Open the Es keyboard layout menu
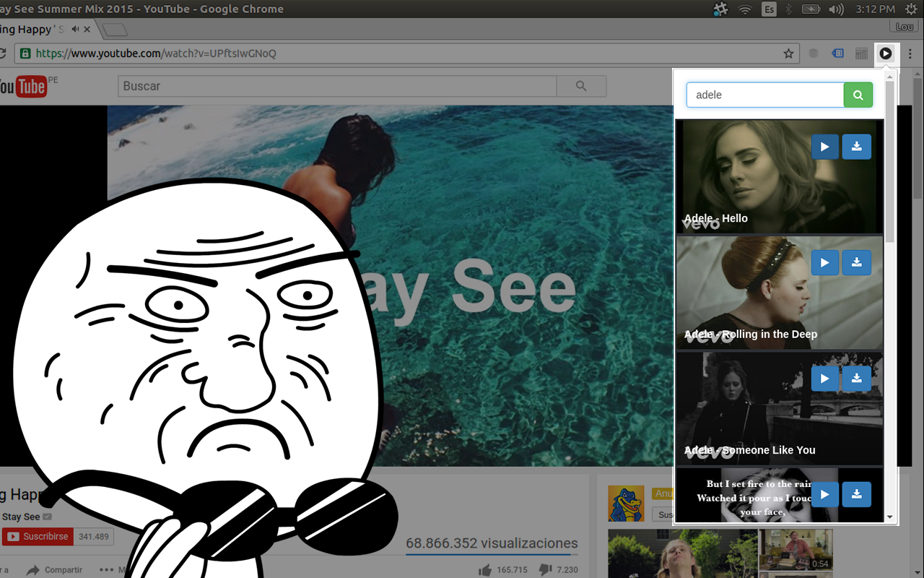This screenshot has height=578, width=924. point(767,9)
